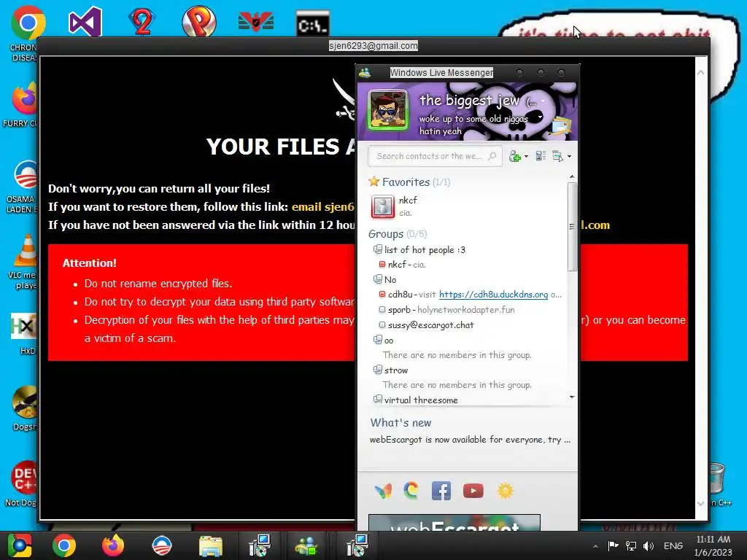Open Chrome from the taskbar
This screenshot has height=560, width=747.
tap(64, 545)
